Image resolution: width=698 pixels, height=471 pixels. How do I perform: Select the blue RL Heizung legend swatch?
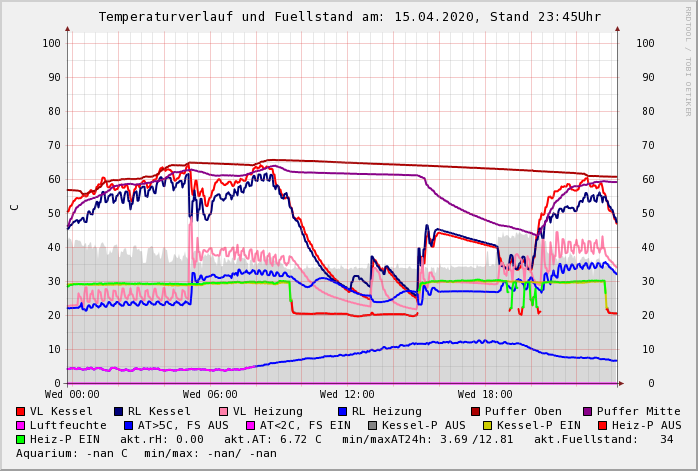(342, 411)
